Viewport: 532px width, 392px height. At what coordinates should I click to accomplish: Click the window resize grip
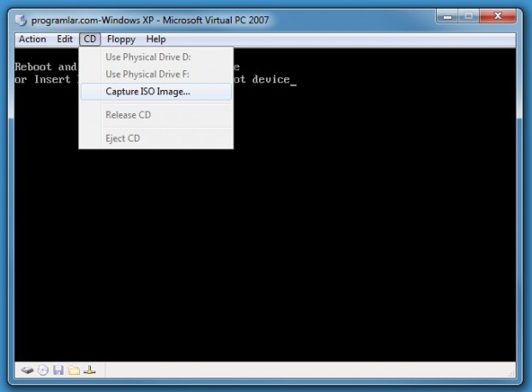click(511, 373)
